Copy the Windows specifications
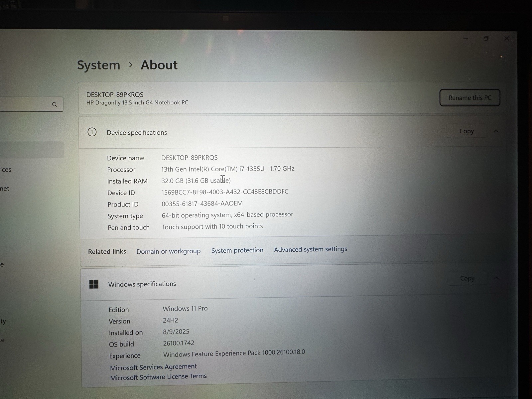The height and width of the screenshot is (399, 532). point(467,278)
